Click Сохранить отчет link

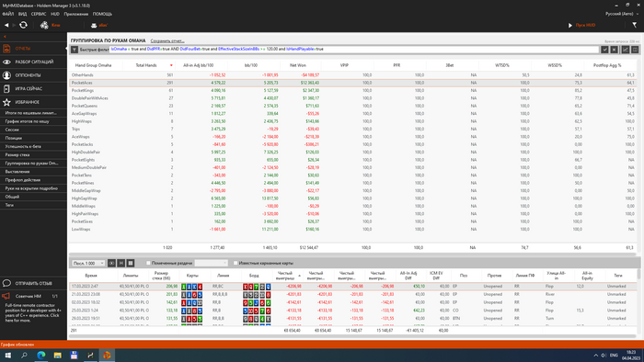167,41
